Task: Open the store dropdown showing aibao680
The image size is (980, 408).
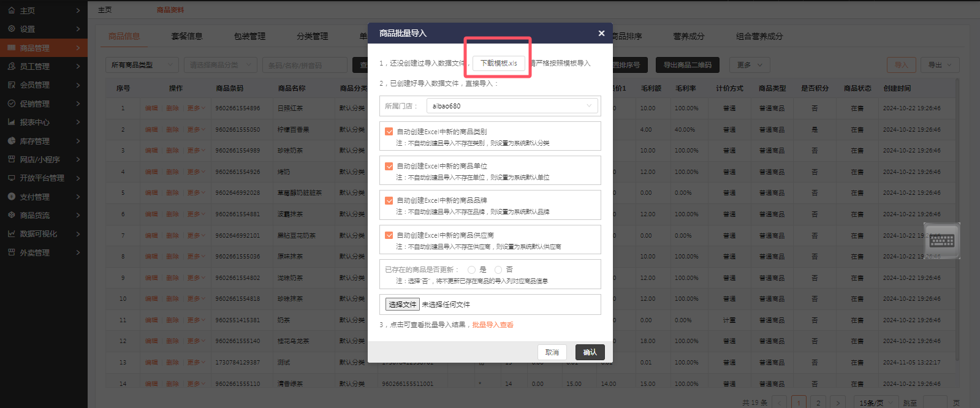Action: click(x=512, y=106)
